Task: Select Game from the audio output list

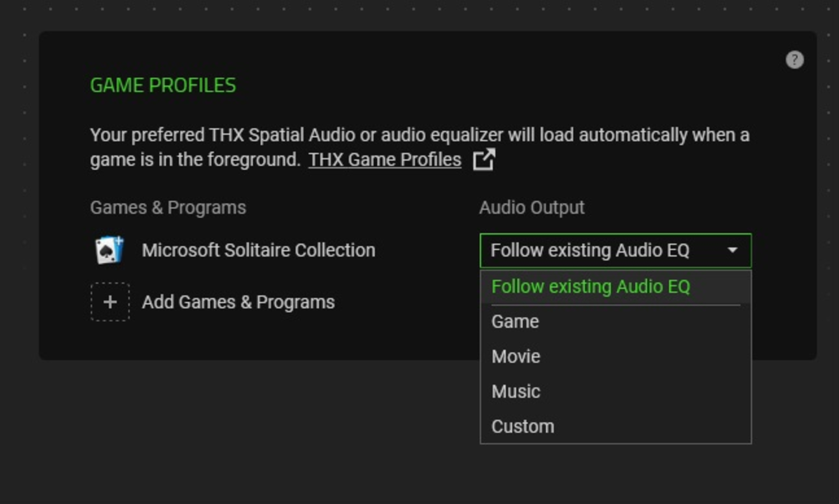Action: (515, 321)
